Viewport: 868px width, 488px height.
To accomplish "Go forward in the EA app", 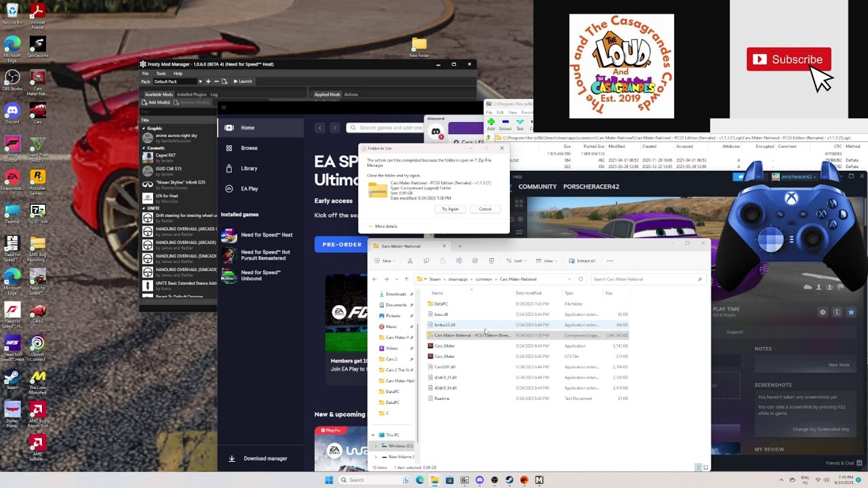I will (334, 127).
